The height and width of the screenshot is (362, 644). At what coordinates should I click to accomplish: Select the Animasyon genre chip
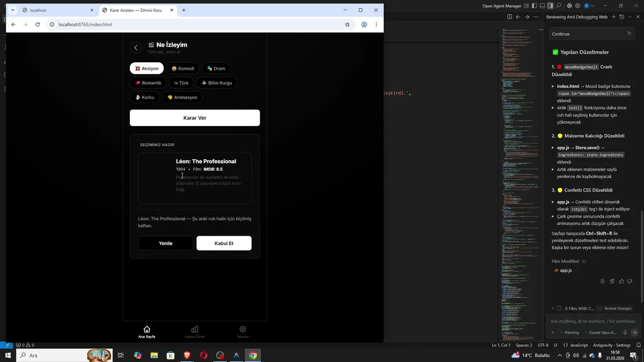click(x=182, y=97)
